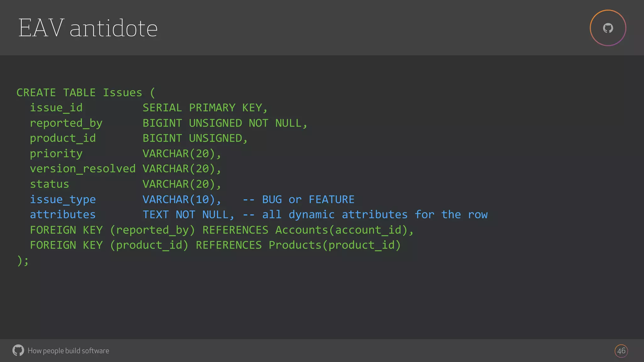Click the "Products(product_id)" reference text
The width and height of the screenshot is (644, 362).
[x=335, y=245]
